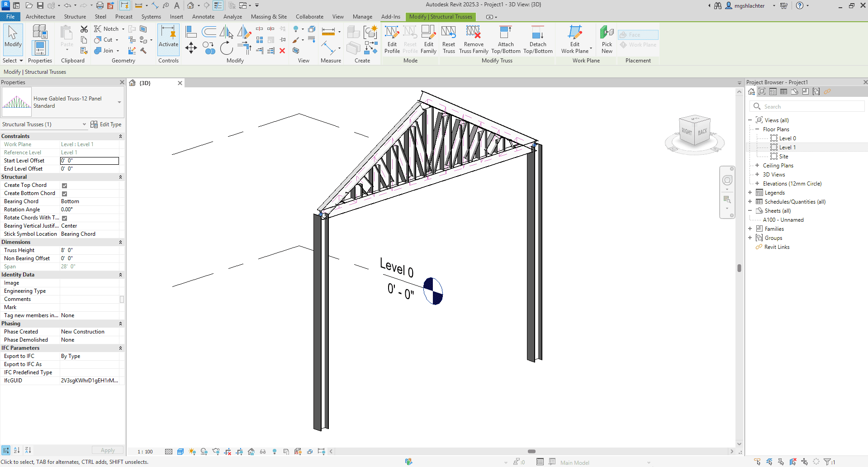The width and height of the screenshot is (868, 467).
Task: Toggle Create Bottom Chord checkbox
Action: [64, 194]
